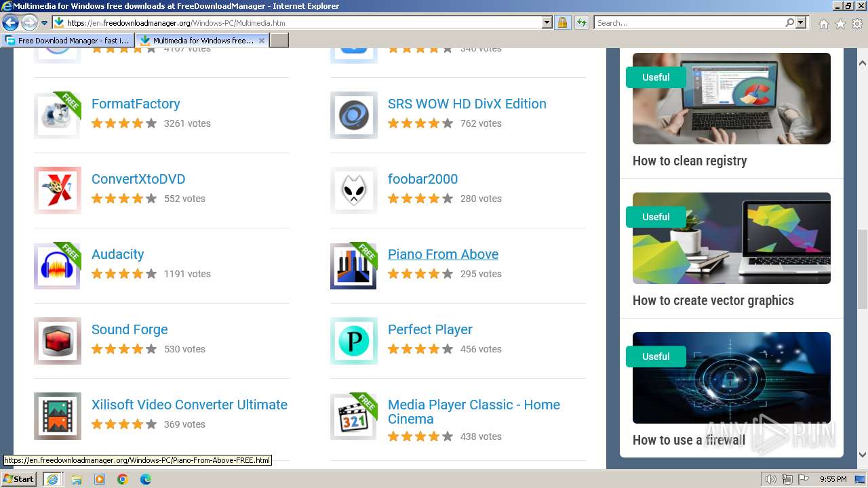
Task: Expand the search provider dropdown arrow
Action: [x=801, y=23]
